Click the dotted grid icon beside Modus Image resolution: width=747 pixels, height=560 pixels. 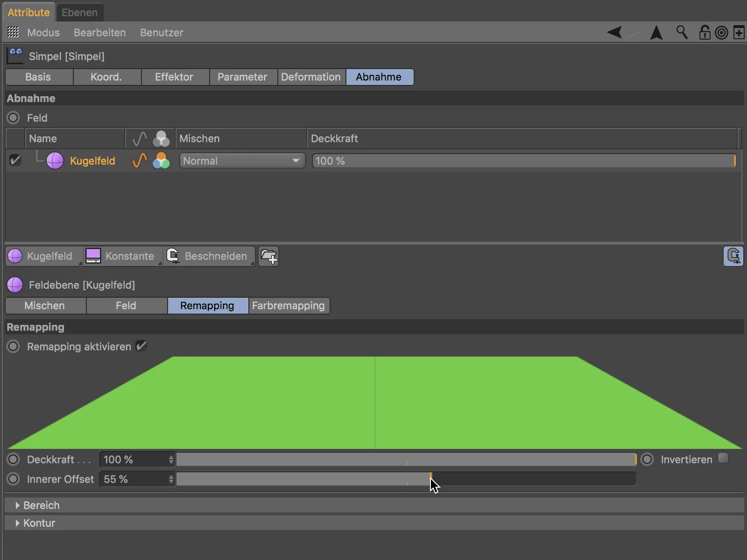pyautogui.click(x=14, y=32)
